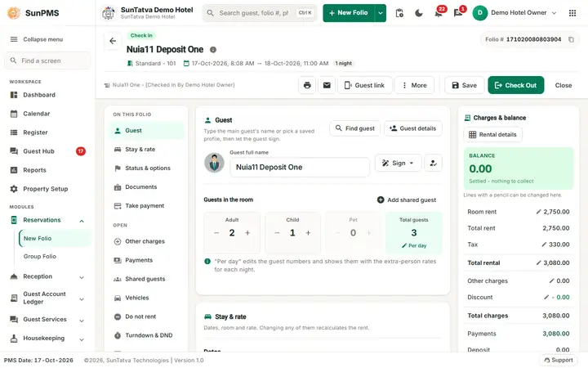
Task: Click the Guest link button
Action: coord(364,85)
